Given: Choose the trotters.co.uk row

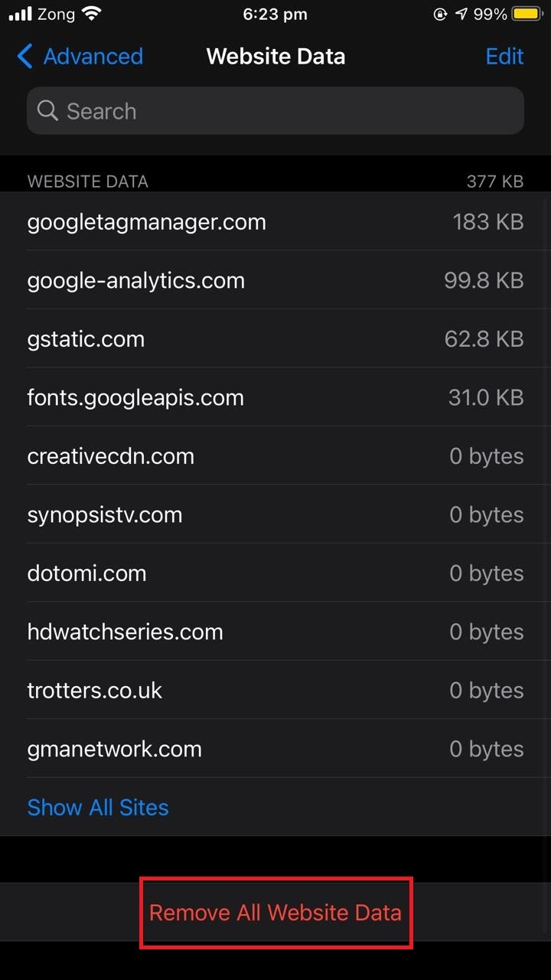Looking at the screenshot, I should (x=275, y=690).
